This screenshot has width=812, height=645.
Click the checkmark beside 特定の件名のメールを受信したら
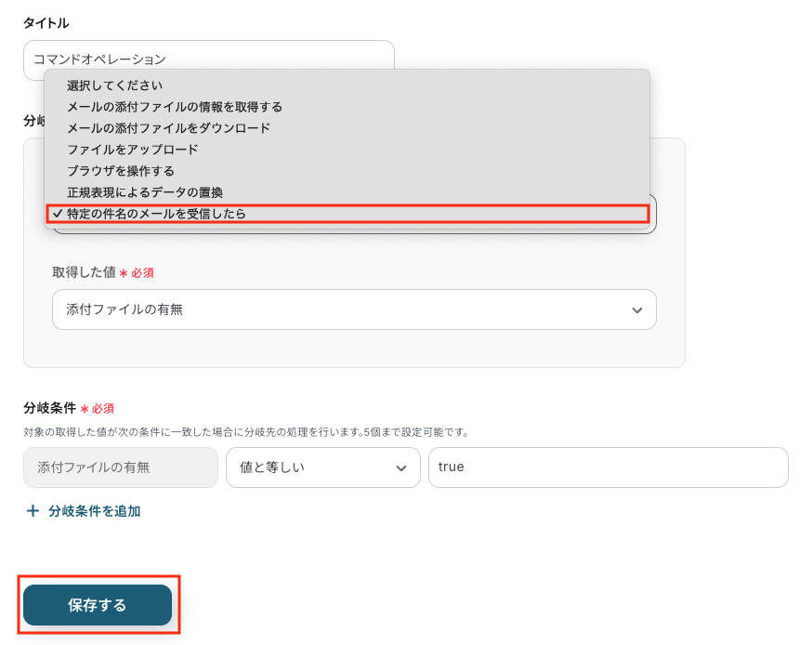[x=58, y=214]
